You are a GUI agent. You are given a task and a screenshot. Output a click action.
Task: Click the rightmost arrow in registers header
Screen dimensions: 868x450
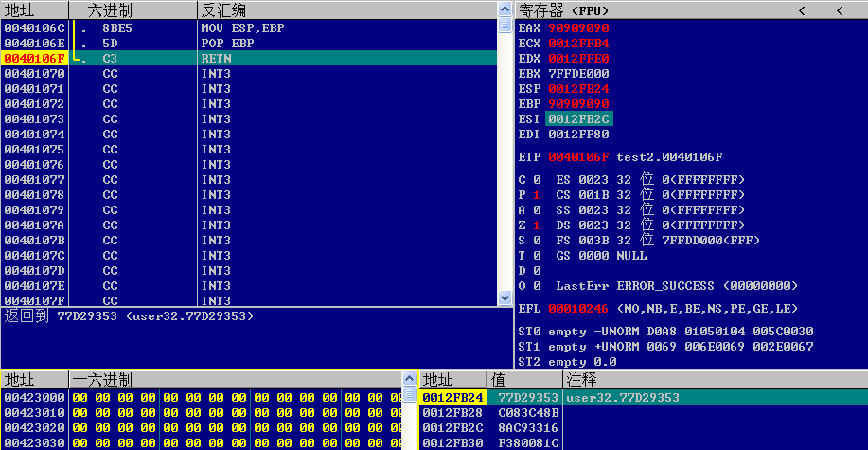pos(838,10)
